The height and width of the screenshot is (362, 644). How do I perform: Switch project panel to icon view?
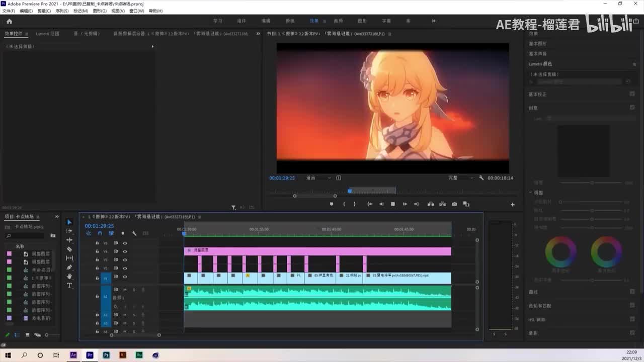[27, 335]
